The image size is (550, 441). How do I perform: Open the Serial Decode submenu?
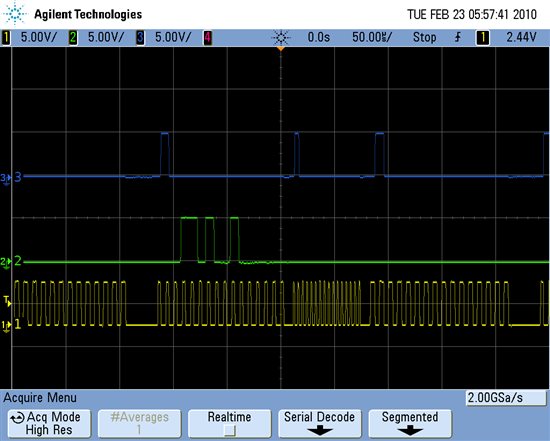coord(319,423)
